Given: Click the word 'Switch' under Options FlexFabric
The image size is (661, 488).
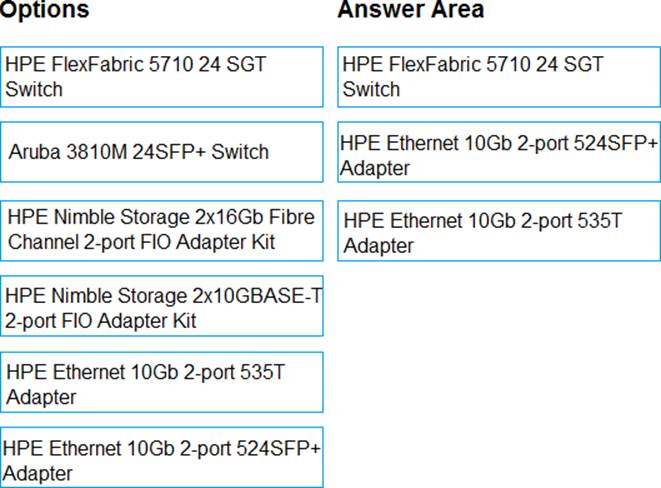Looking at the screenshot, I should (34, 89).
